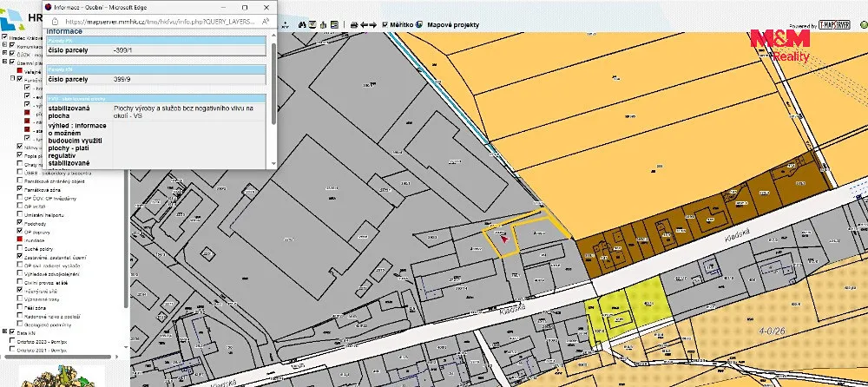Image resolution: width=868 pixels, height=387 pixels.
Task: Enable the Suché poldry layer checkbox
Action: coord(19,247)
